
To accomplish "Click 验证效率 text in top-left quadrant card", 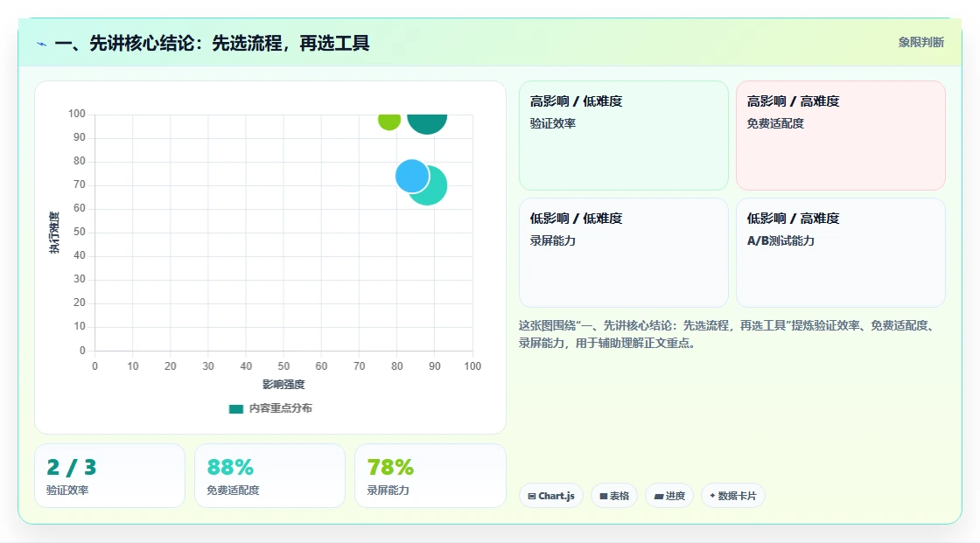I will point(552,123).
